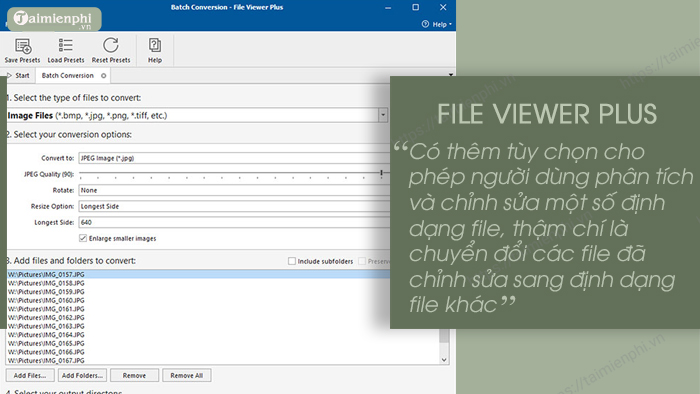The image size is (700, 394).
Task: Open the Help menu in title bar
Action: 437,24
